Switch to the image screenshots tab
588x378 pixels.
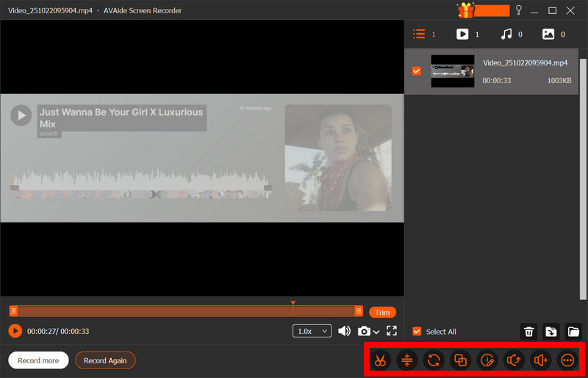tap(553, 34)
